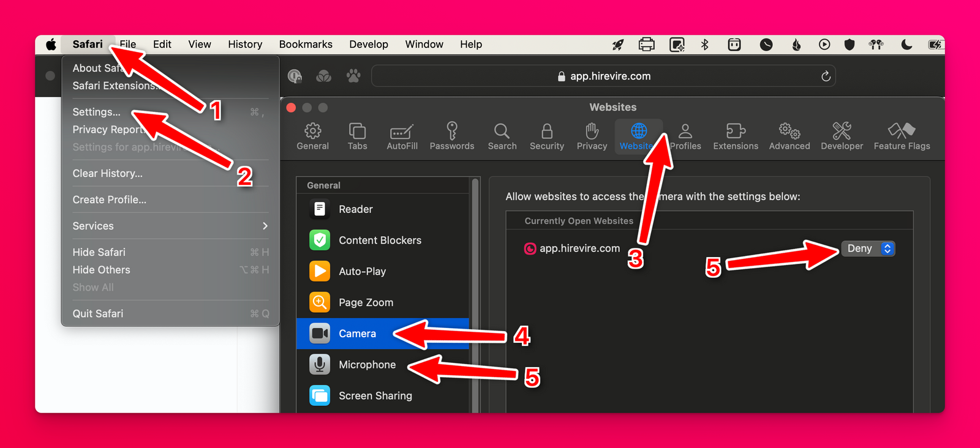Image resolution: width=980 pixels, height=448 pixels.
Task: Click the app.hirevire.com address bar
Action: (x=603, y=76)
